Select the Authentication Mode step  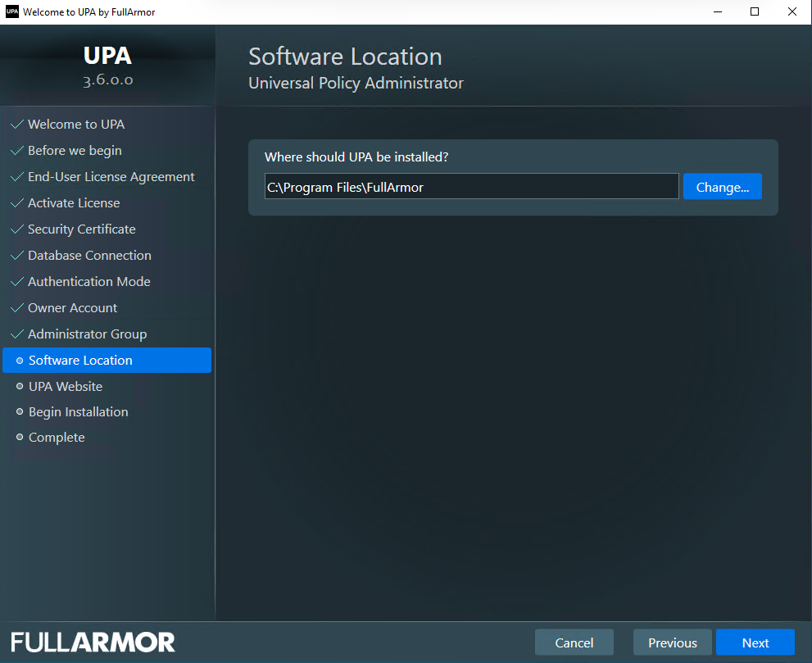[x=88, y=282]
